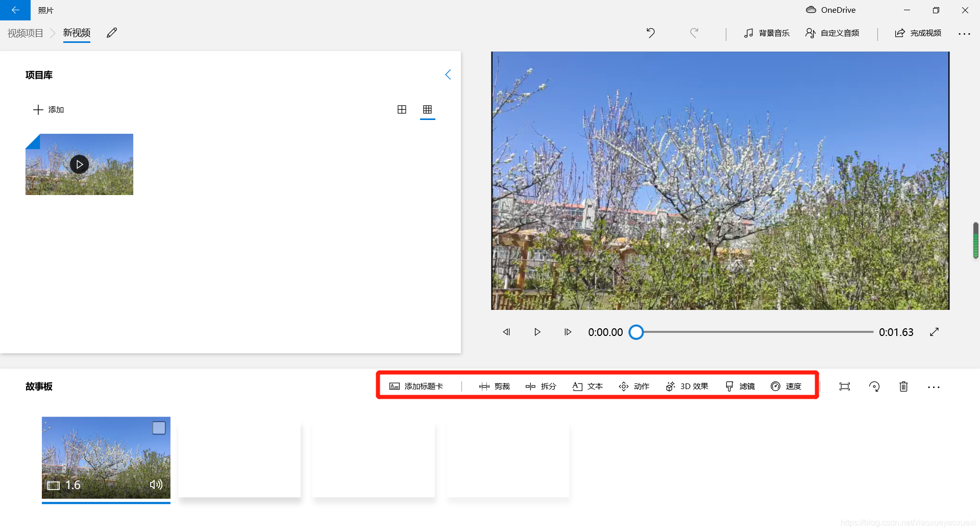Step forward one frame in preview

pos(568,332)
